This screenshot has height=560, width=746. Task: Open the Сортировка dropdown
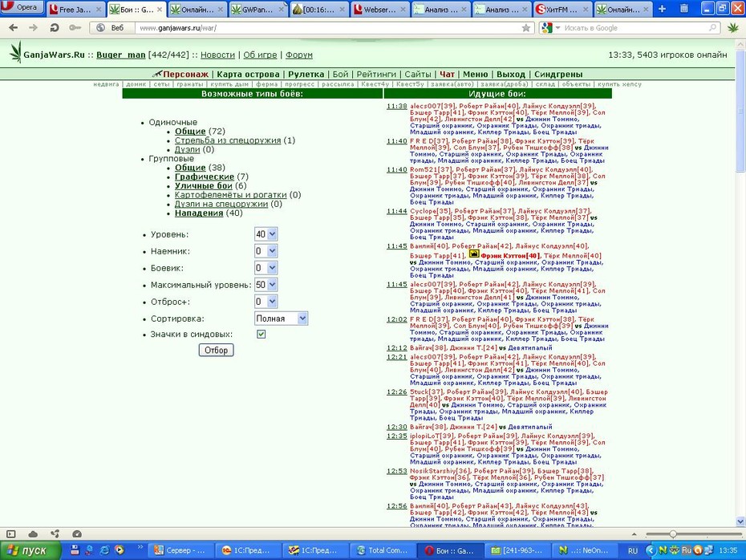coord(282,319)
